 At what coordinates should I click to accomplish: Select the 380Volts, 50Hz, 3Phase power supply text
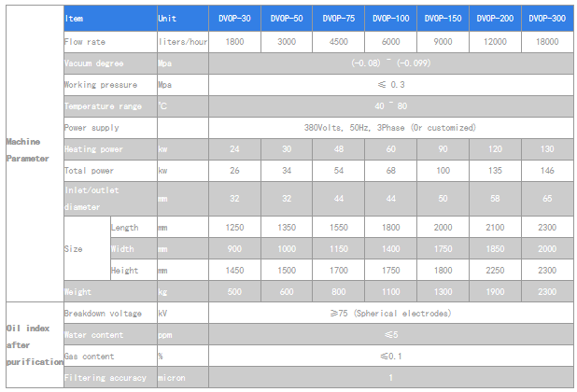click(390, 127)
